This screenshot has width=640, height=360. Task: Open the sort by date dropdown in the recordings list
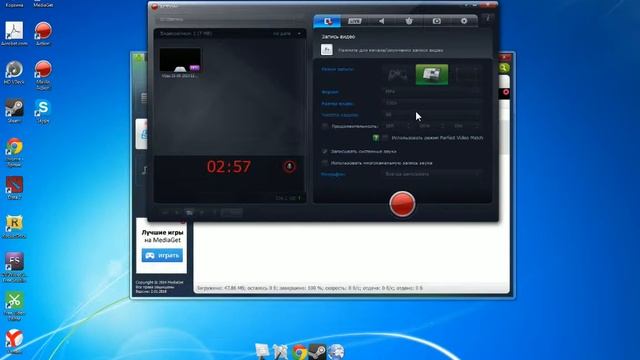pos(287,33)
